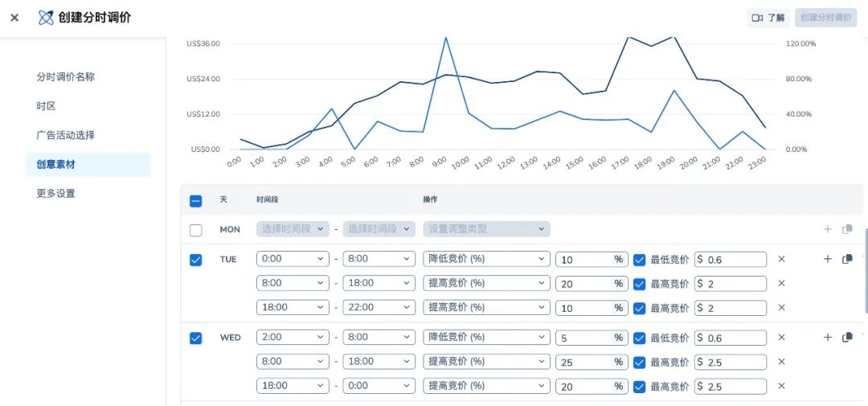Go to 时区 section

click(47, 106)
